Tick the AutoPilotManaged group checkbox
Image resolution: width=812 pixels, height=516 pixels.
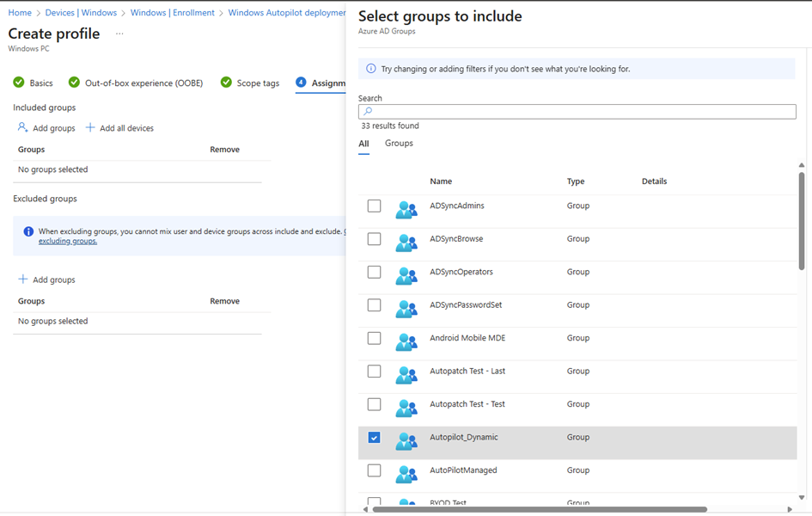pyautogui.click(x=374, y=470)
